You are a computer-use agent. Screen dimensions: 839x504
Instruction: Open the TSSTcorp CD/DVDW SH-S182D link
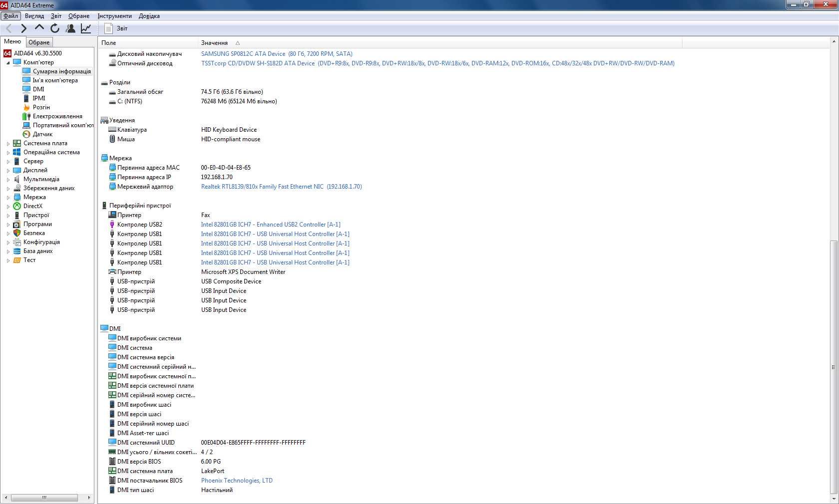437,63
